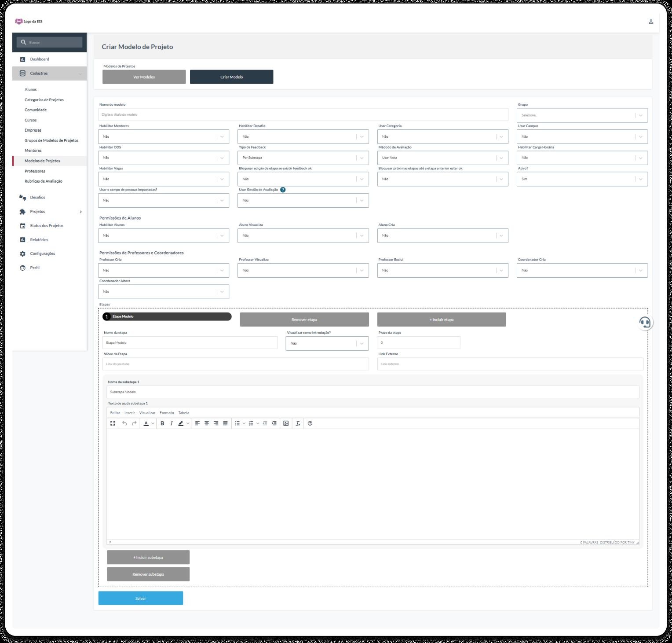Viewport: 672px width, 643px height.
Task: Apply bold formatting in the editor
Action: pos(162,423)
